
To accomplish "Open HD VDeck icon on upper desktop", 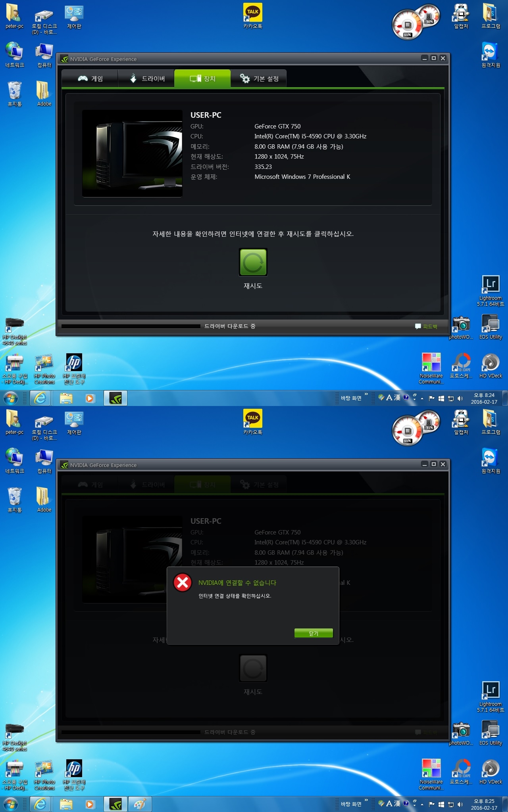I will coord(491,366).
